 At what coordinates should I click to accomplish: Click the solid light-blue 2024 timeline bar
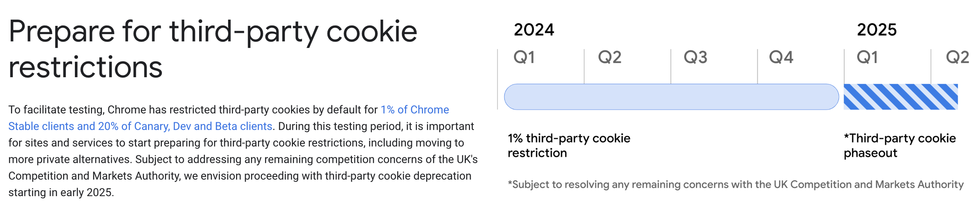pos(671,97)
